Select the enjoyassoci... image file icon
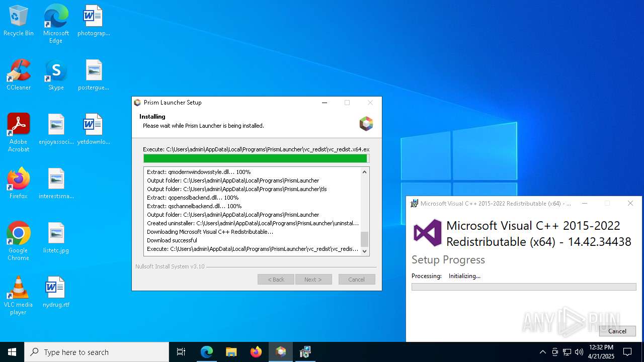 coord(56,129)
